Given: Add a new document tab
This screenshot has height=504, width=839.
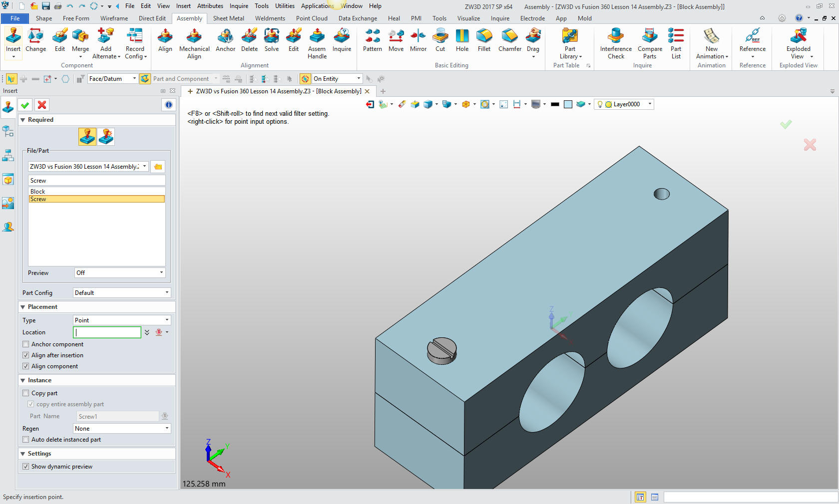Looking at the screenshot, I should 383,91.
